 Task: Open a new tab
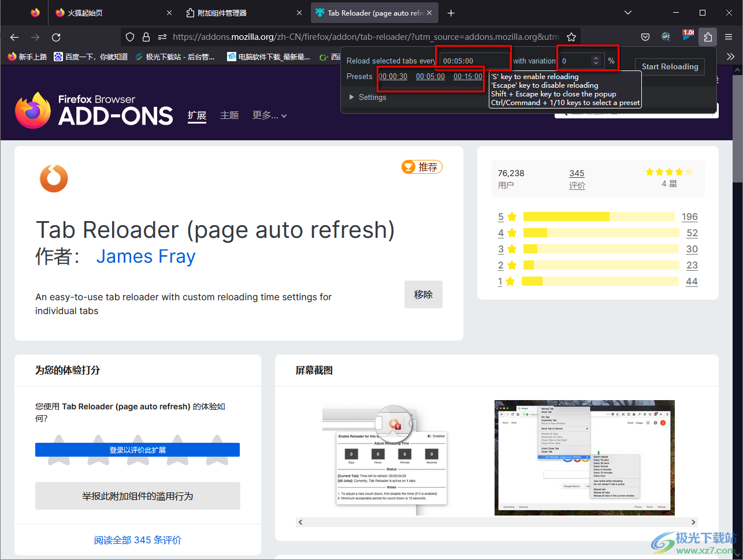[451, 13]
